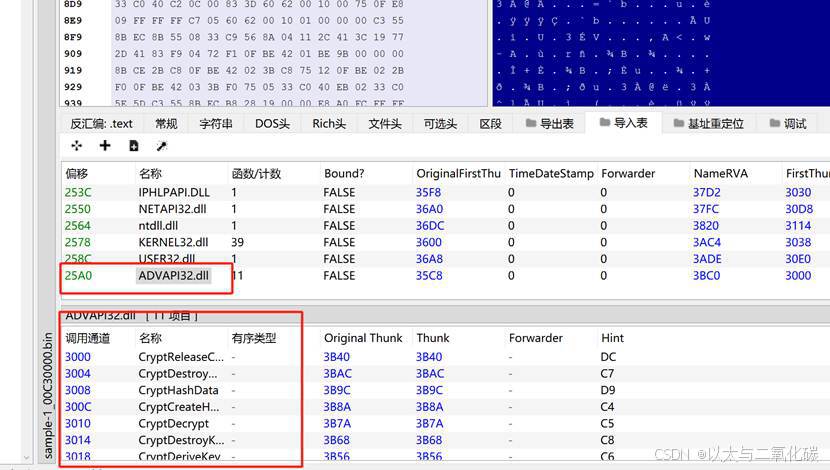Select the sample-1_00C30000.bin vertical file tab
Screen dimensions: 830x470
48,395
